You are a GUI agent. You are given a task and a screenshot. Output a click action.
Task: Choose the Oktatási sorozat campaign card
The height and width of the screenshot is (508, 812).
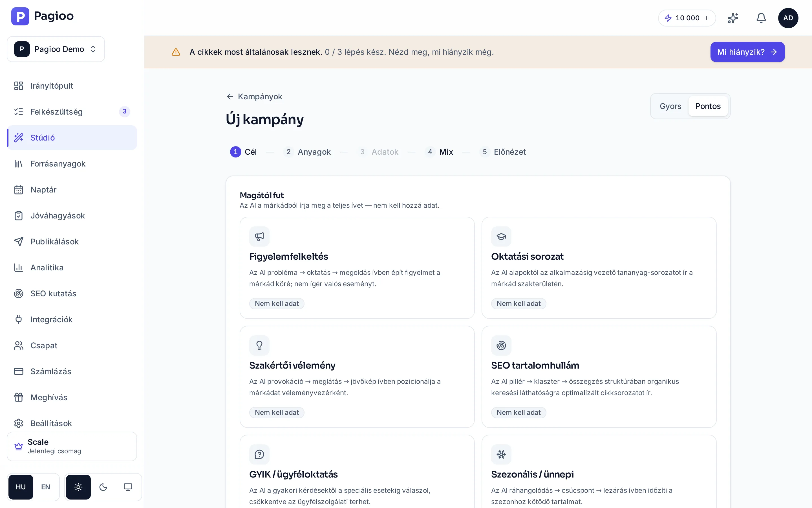click(599, 268)
